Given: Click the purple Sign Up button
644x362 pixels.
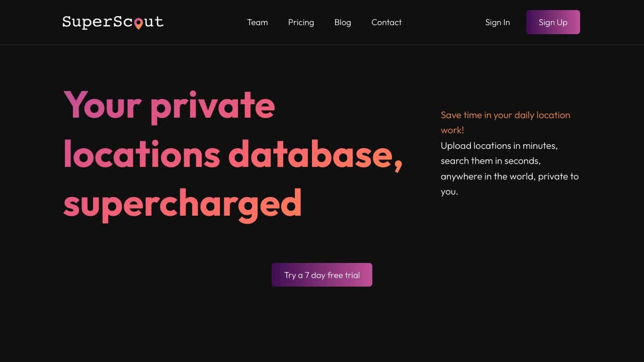Looking at the screenshot, I should [x=553, y=22].
